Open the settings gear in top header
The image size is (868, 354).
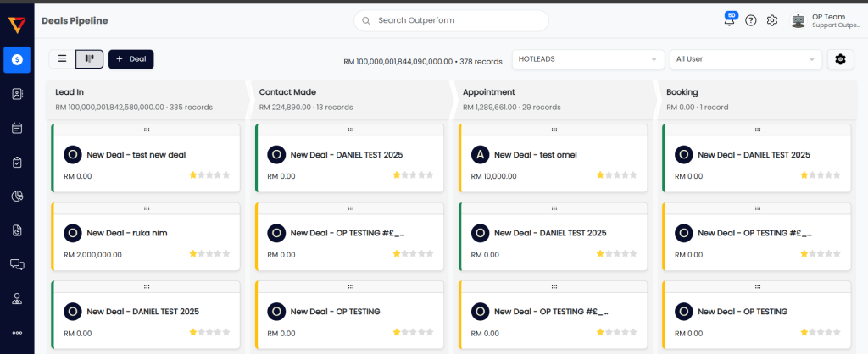(772, 21)
